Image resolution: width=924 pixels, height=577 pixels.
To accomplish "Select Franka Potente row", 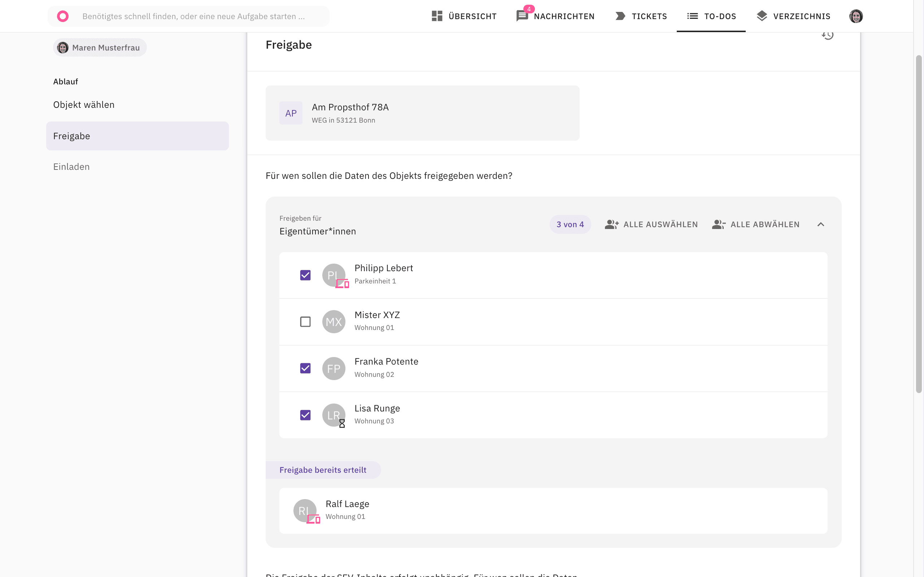I will [553, 369].
